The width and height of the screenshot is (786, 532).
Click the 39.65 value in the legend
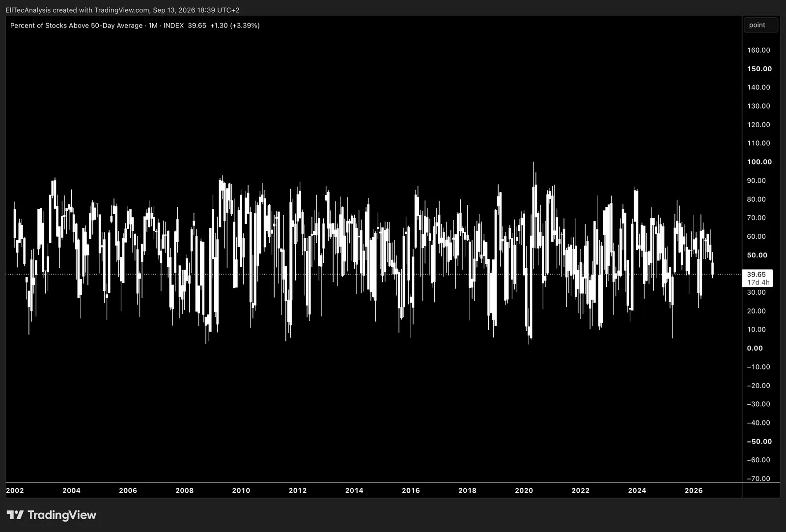[197, 26]
